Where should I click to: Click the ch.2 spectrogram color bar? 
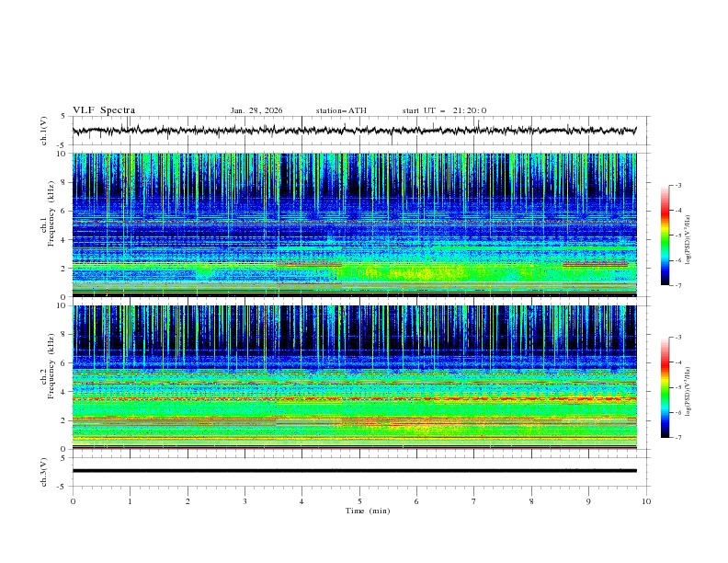(665, 387)
